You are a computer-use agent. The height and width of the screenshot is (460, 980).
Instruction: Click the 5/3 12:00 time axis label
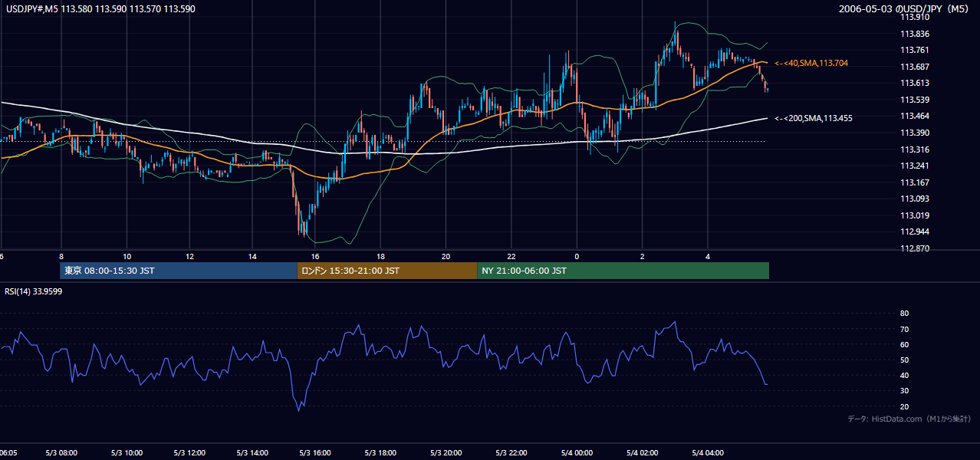189,453
